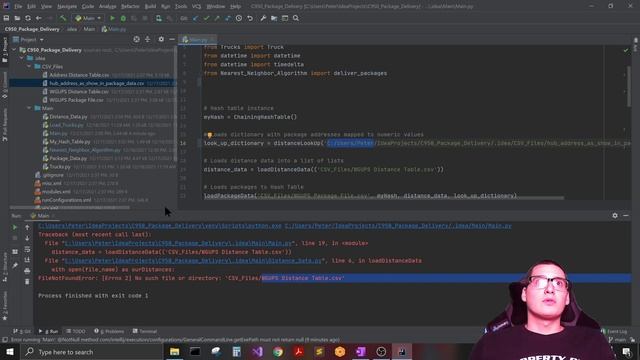
Task: Open the Git tool window tab
Action: coord(22,331)
